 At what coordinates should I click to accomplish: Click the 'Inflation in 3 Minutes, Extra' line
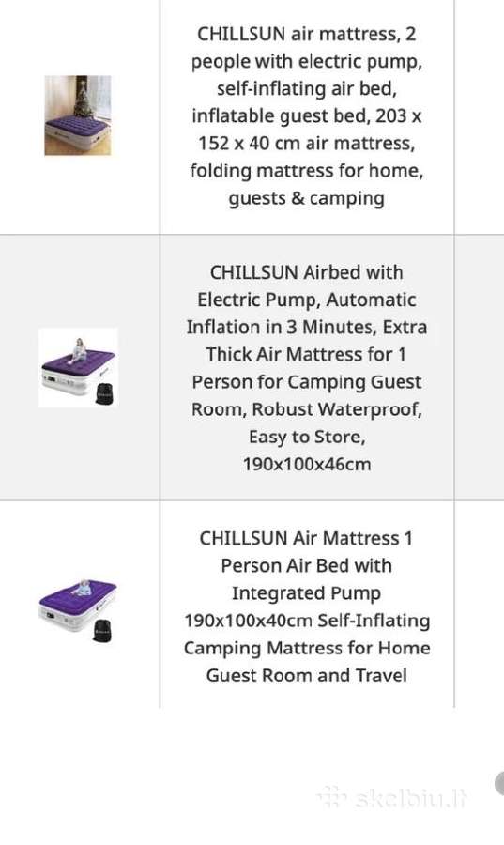(306, 327)
